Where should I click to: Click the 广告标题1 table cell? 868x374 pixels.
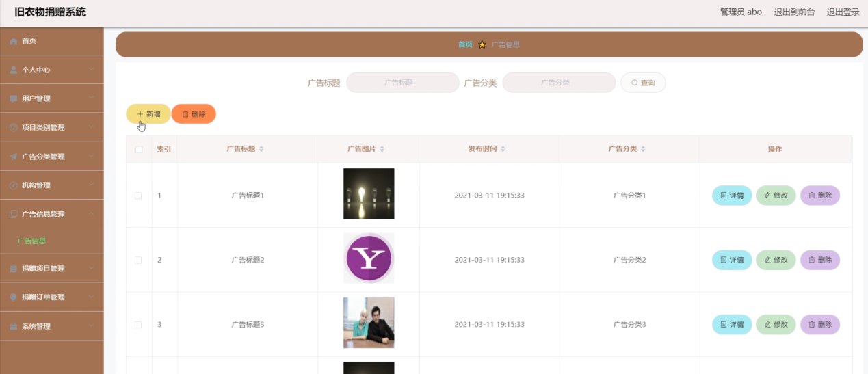(x=248, y=196)
